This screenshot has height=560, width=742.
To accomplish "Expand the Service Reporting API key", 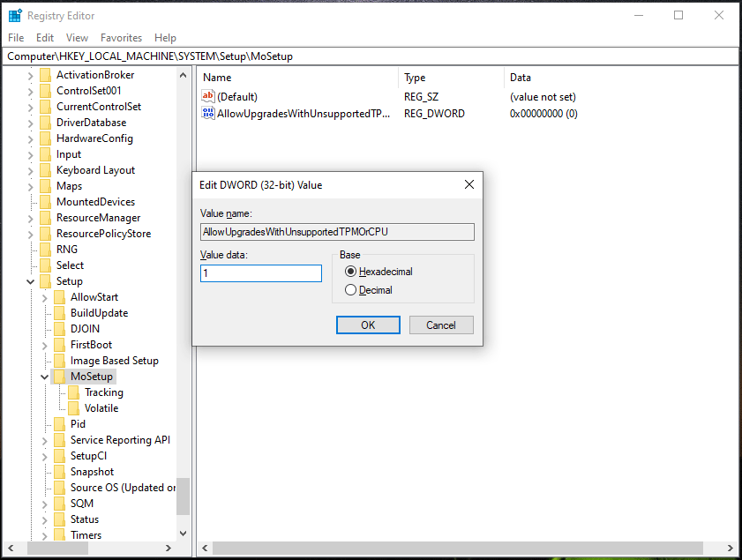I will tap(44, 441).
